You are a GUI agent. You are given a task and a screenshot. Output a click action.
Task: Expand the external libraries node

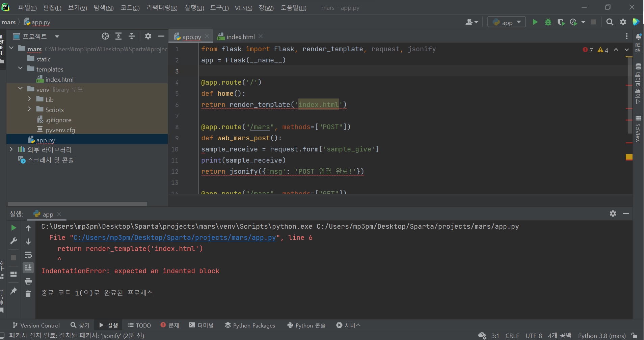pos(11,149)
